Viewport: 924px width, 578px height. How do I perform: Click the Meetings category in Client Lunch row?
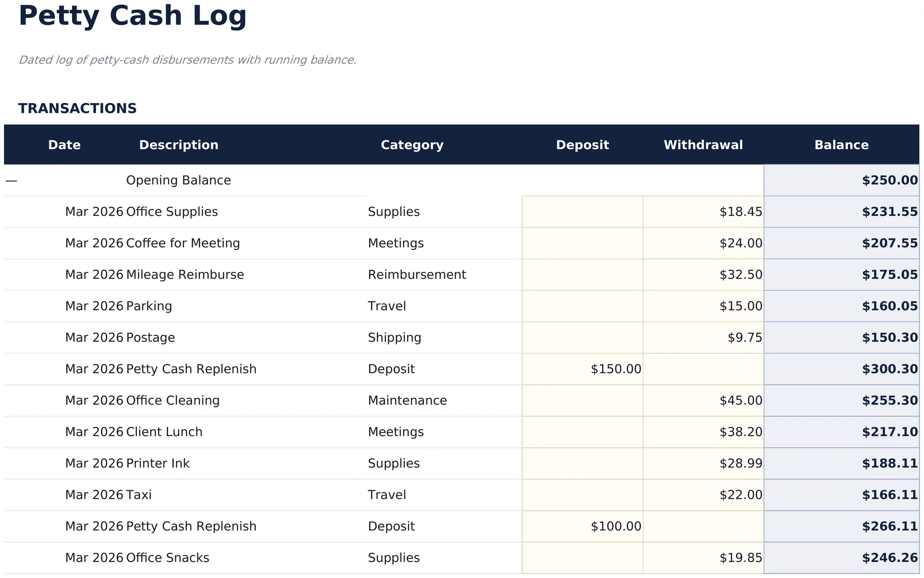click(x=444, y=432)
